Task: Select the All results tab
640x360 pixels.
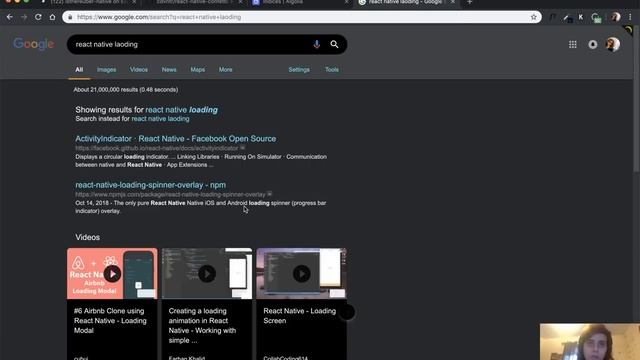Action: tap(79, 70)
